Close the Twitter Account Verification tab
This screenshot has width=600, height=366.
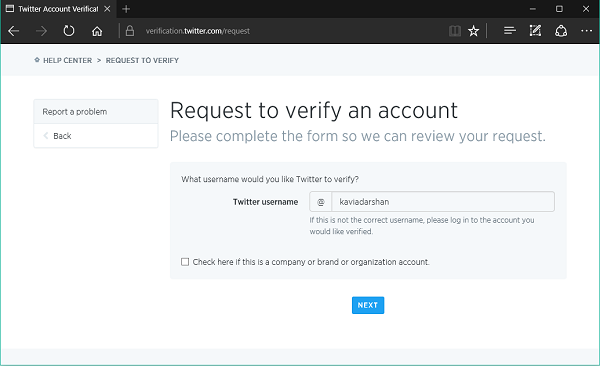click(107, 9)
